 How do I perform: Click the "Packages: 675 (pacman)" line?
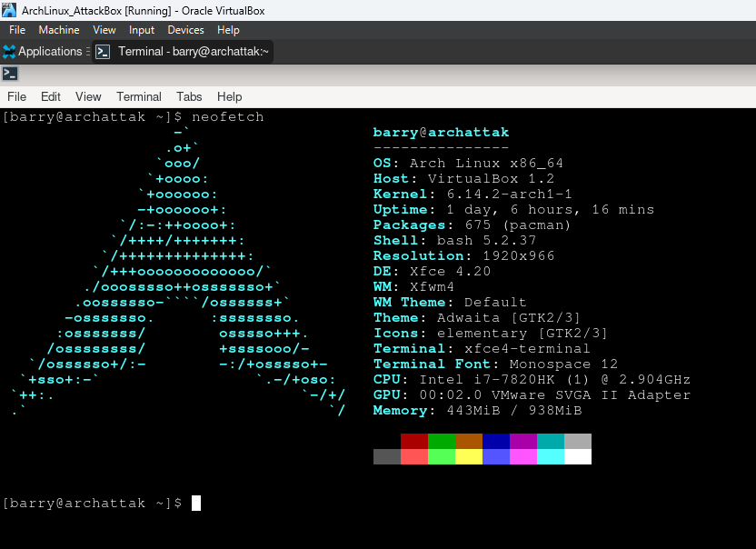[x=472, y=225]
